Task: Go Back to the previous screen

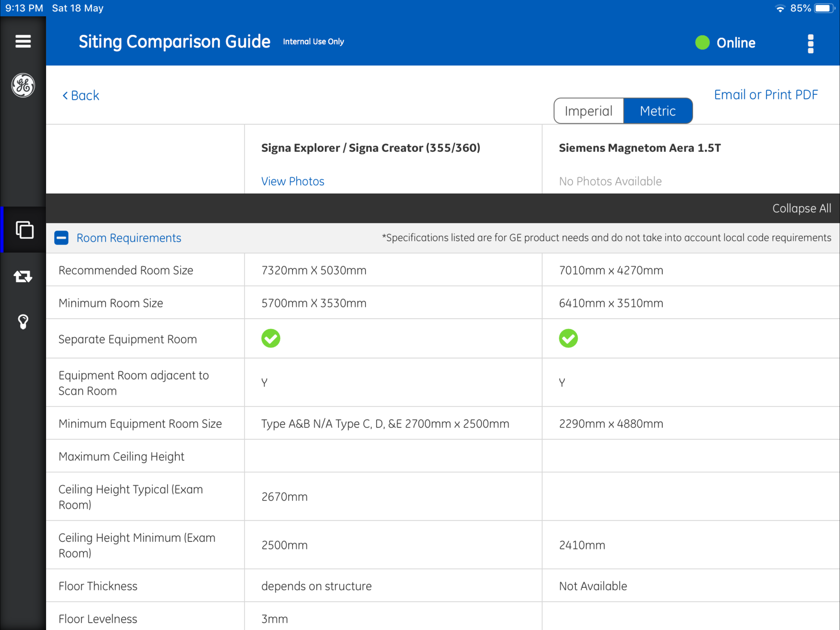Action: point(81,95)
